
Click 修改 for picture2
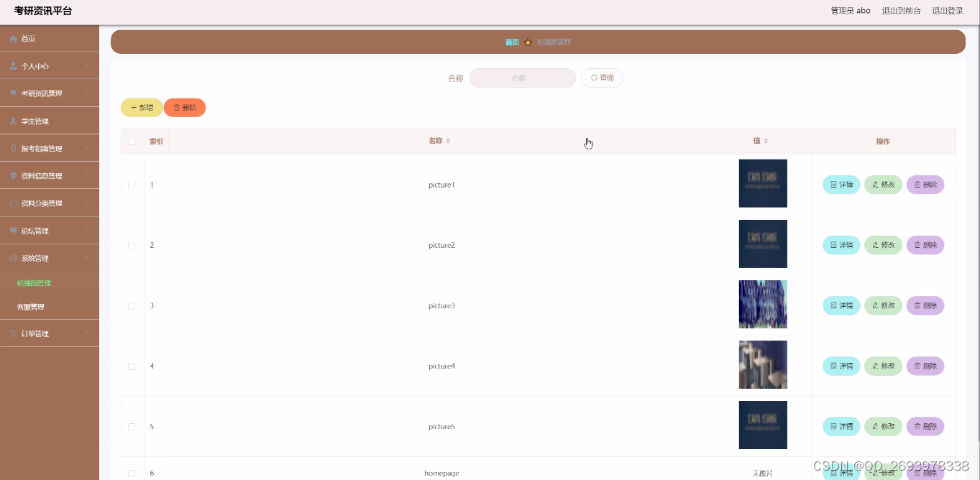883,245
